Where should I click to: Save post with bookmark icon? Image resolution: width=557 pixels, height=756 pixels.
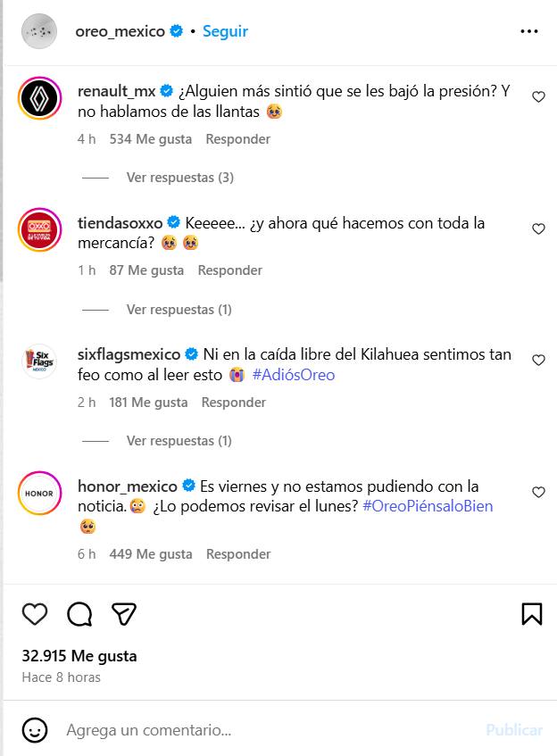click(531, 614)
